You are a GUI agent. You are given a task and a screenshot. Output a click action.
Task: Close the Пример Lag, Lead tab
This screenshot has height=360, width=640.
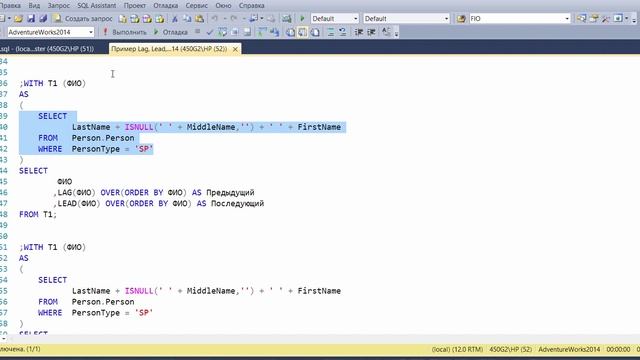pyautogui.click(x=235, y=49)
